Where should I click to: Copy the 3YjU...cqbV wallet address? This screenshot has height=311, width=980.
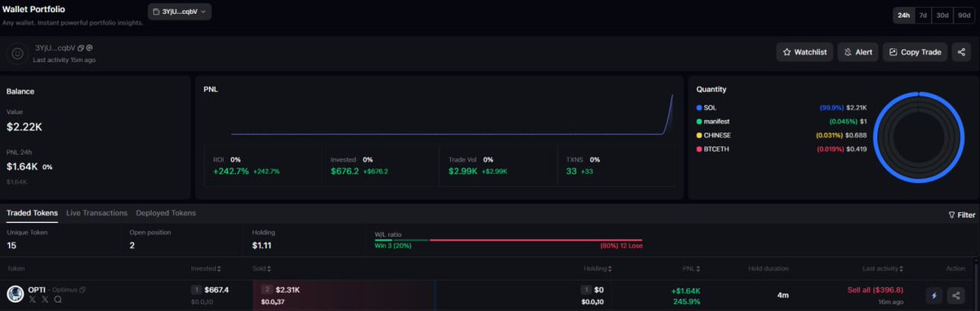pos(81,49)
